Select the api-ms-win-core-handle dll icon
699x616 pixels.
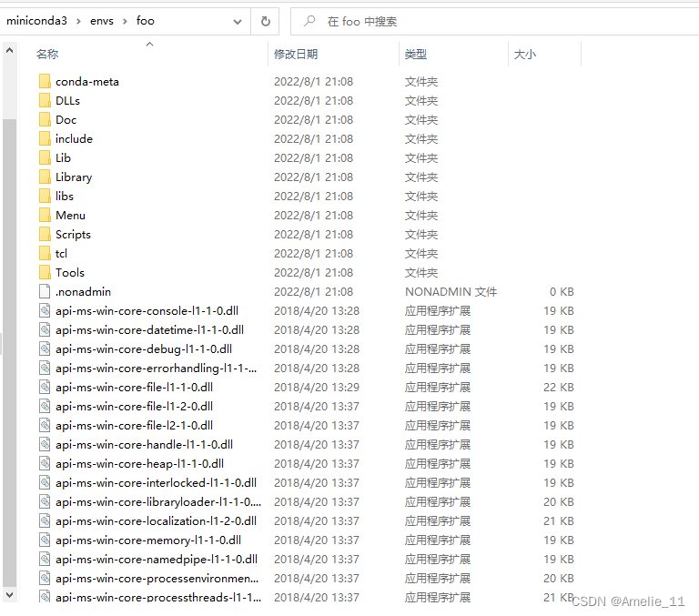click(x=45, y=445)
